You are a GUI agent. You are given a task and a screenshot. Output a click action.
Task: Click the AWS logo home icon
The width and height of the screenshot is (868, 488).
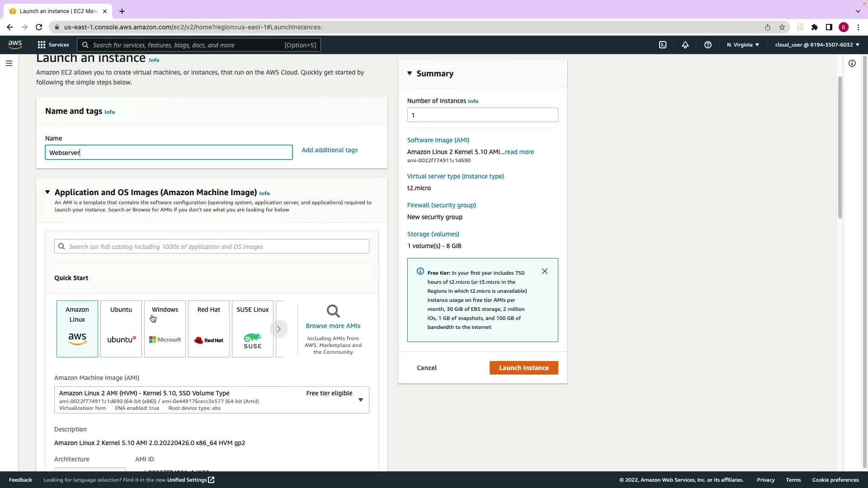tap(15, 44)
